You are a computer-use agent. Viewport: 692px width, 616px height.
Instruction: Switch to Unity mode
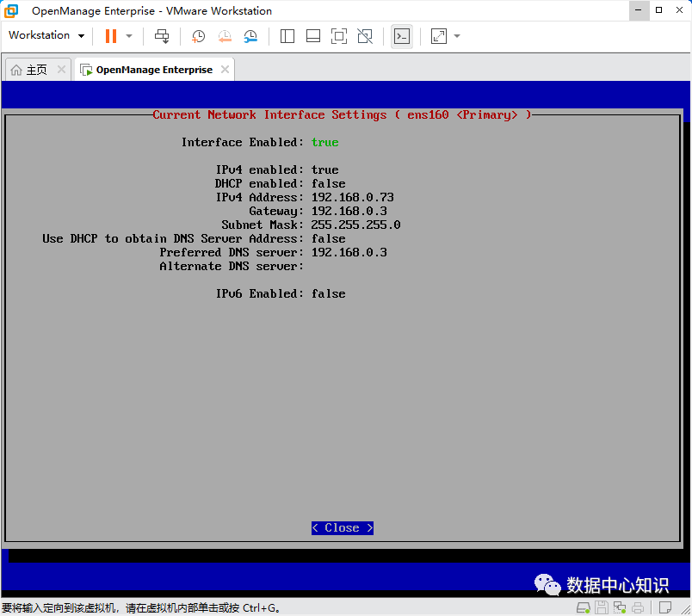coord(365,36)
